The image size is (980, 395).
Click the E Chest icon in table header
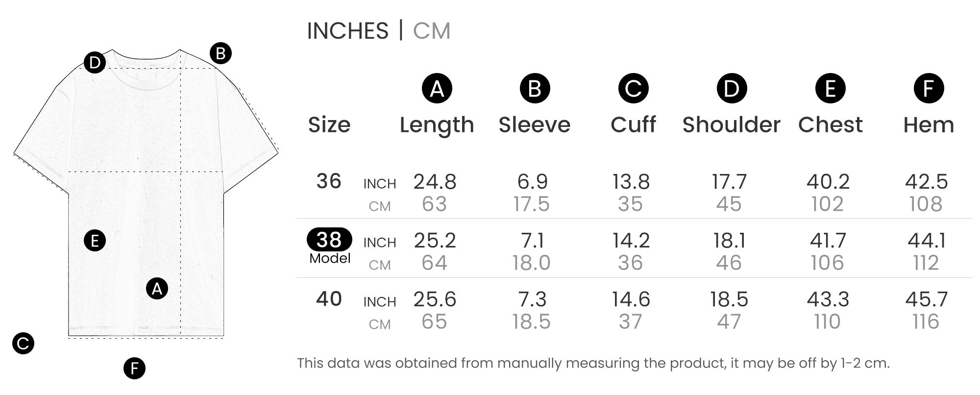click(830, 89)
